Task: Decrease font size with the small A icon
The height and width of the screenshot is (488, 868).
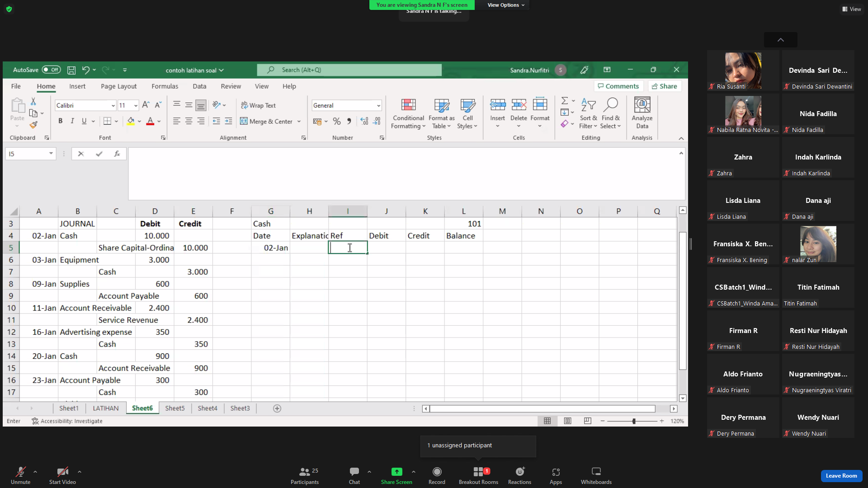Action: click(x=158, y=105)
